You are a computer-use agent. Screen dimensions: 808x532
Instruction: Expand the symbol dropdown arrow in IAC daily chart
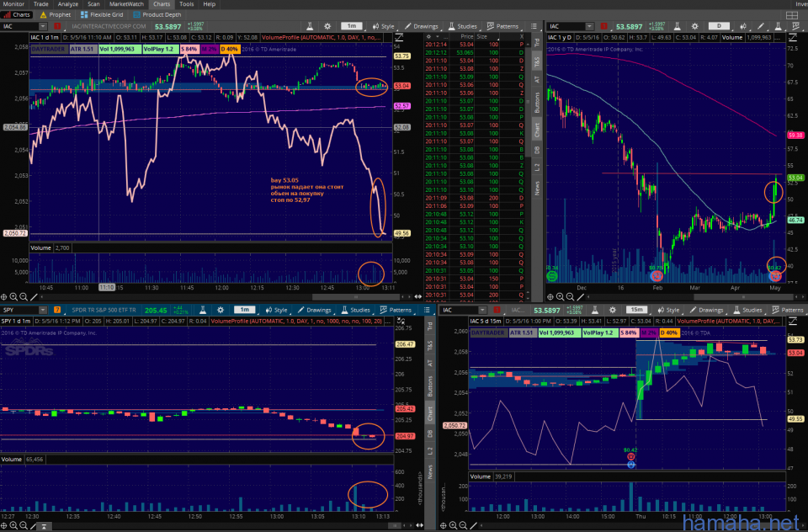tap(589, 26)
